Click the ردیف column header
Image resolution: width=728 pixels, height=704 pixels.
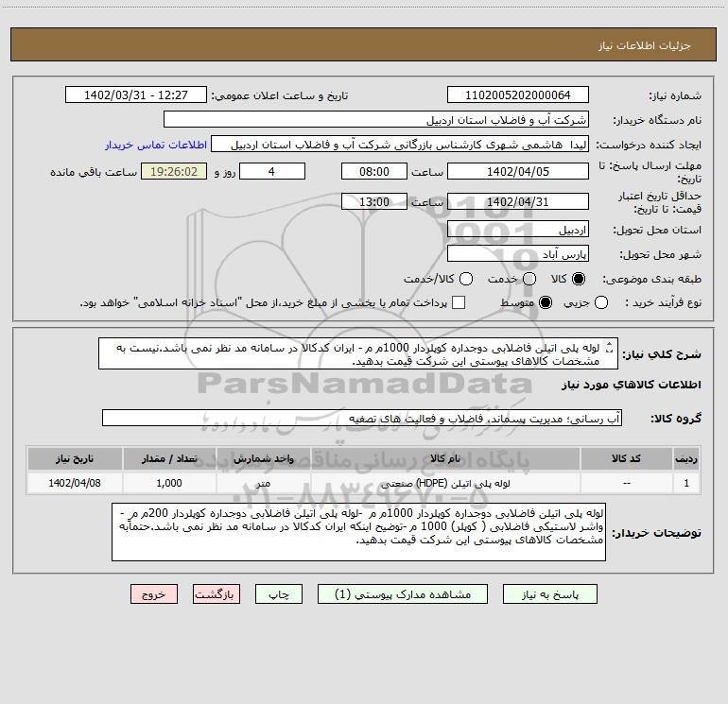coord(686,458)
